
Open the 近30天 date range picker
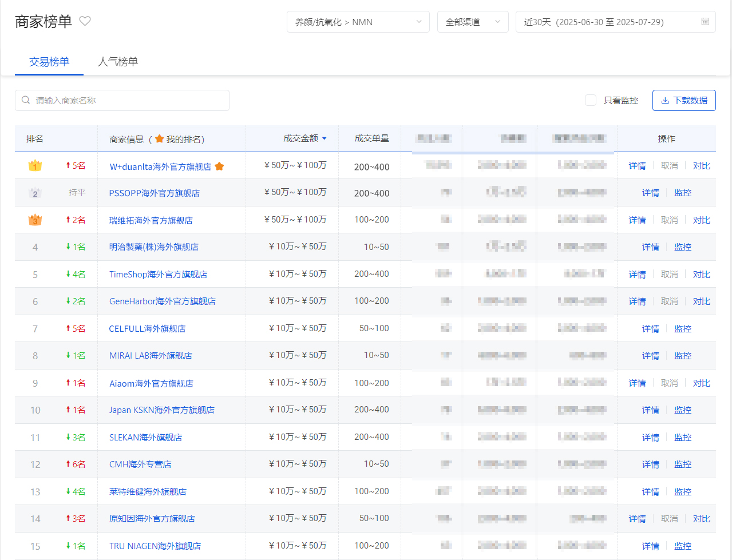pyautogui.click(x=616, y=22)
